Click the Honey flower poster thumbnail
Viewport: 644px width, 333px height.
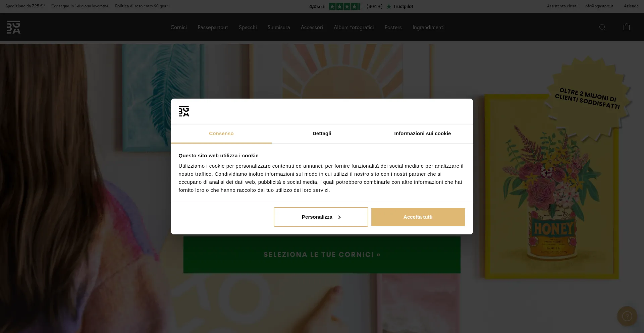[x=552, y=186]
